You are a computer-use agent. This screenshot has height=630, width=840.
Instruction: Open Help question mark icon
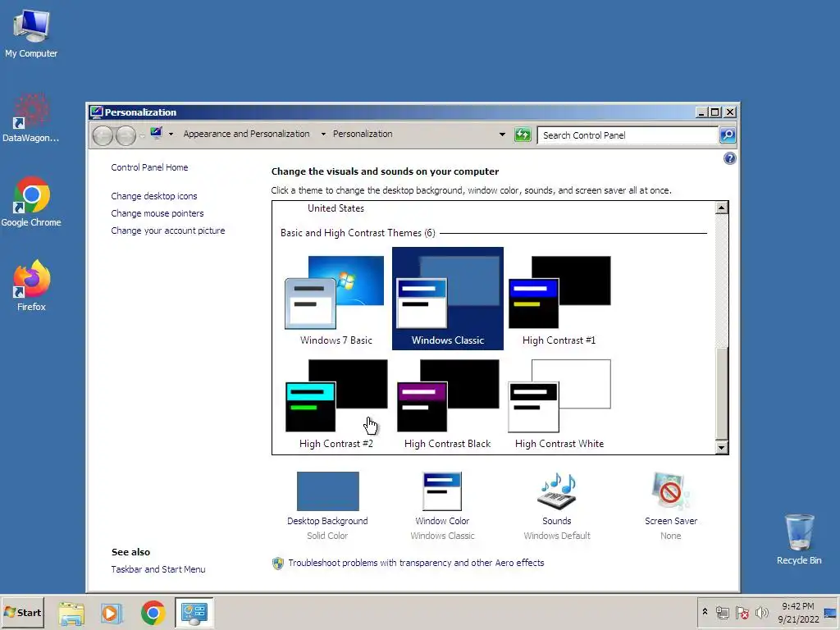(729, 158)
